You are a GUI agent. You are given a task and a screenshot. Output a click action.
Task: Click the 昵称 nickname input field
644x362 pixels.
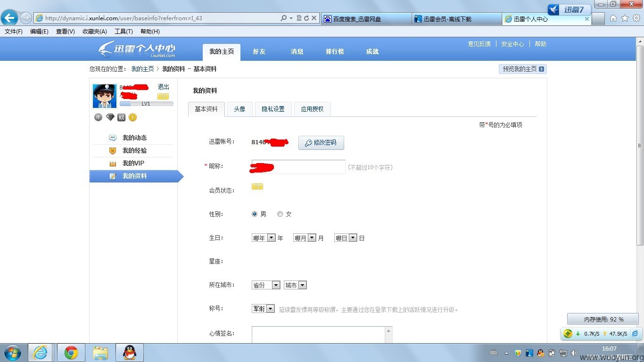coord(298,167)
